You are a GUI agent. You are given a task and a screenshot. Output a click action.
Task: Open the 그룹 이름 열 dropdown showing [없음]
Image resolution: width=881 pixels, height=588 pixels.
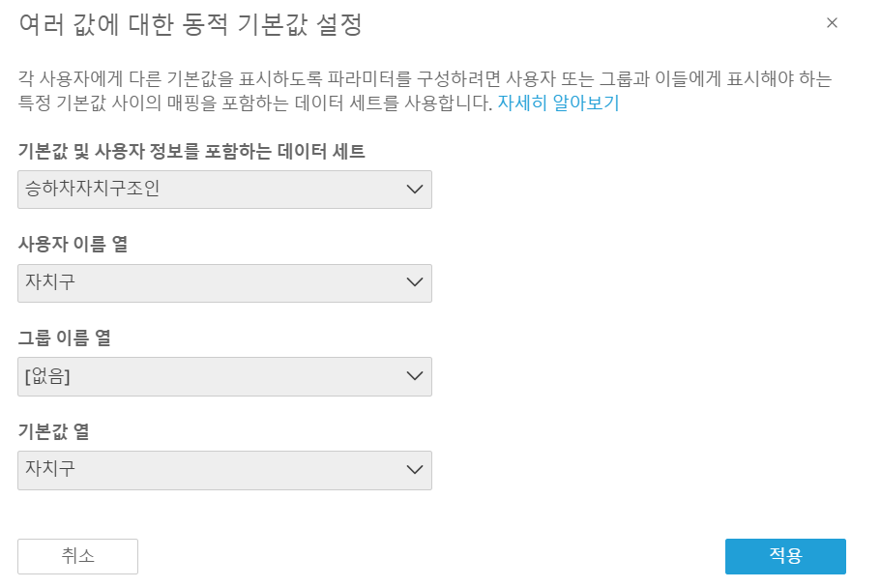pyautogui.click(x=224, y=376)
